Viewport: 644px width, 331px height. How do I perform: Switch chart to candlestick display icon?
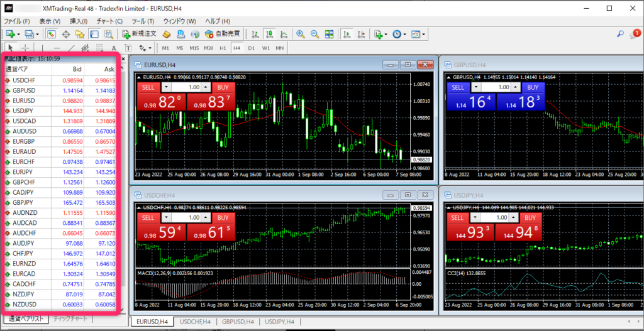[x=269, y=34]
